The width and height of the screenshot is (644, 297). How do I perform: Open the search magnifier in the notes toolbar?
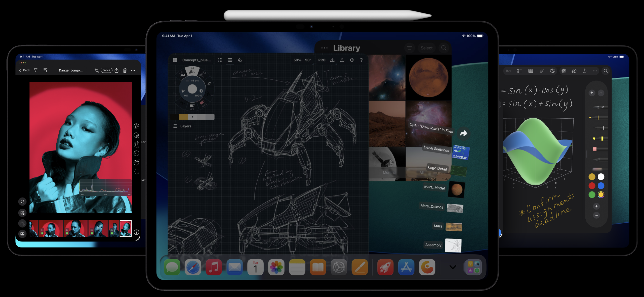[606, 71]
